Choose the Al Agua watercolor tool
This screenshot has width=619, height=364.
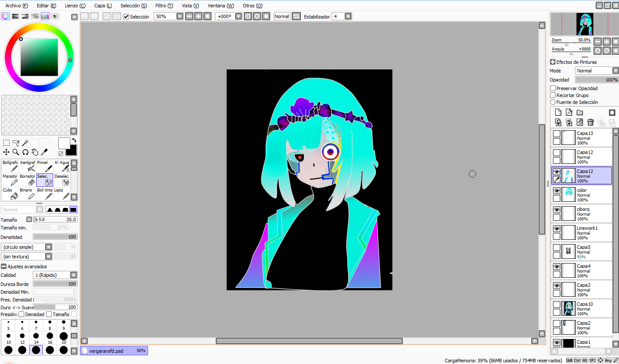tap(62, 166)
